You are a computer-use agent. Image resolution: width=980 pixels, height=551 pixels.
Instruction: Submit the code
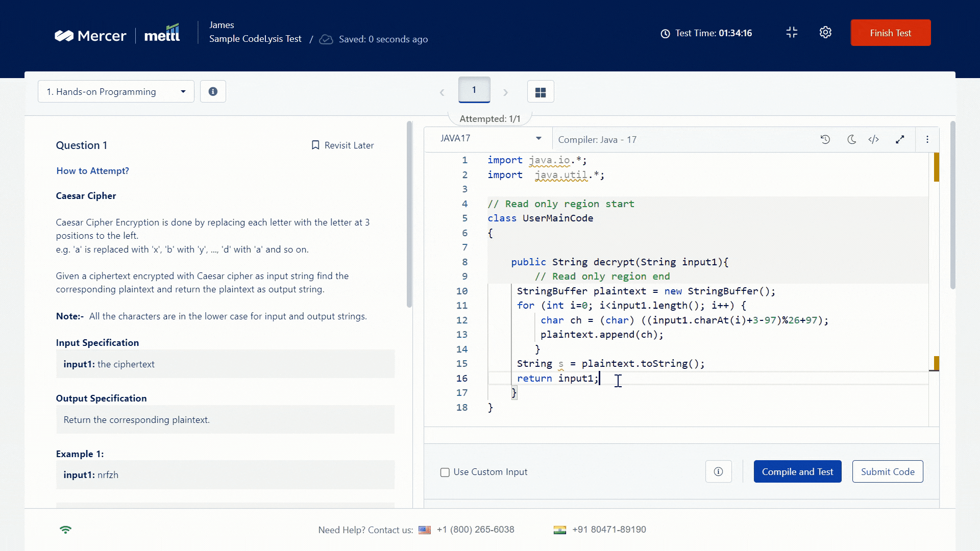point(888,471)
